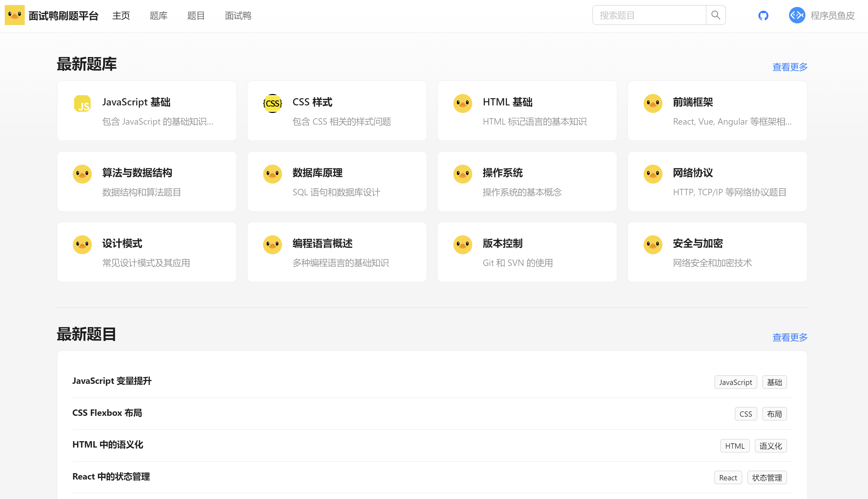Open the 数据库原理 question bank card

pyautogui.click(x=337, y=182)
